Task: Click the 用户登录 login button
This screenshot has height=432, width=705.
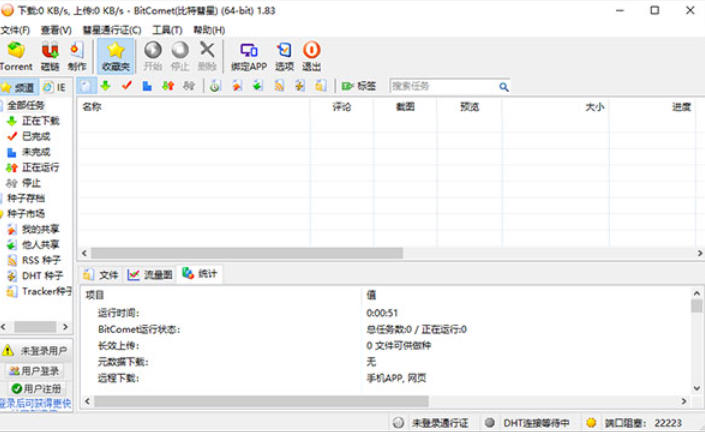Action: (x=36, y=370)
